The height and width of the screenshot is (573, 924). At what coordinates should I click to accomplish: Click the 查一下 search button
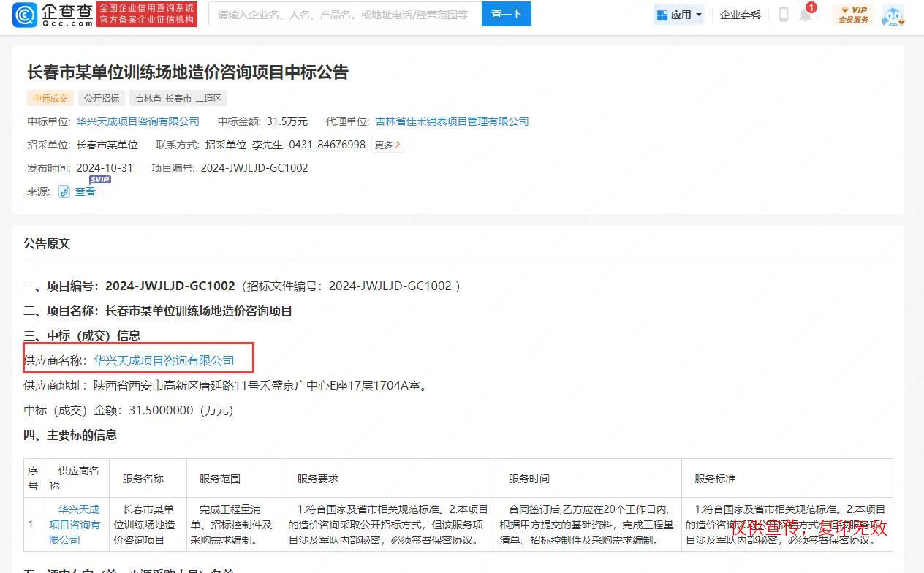(506, 14)
